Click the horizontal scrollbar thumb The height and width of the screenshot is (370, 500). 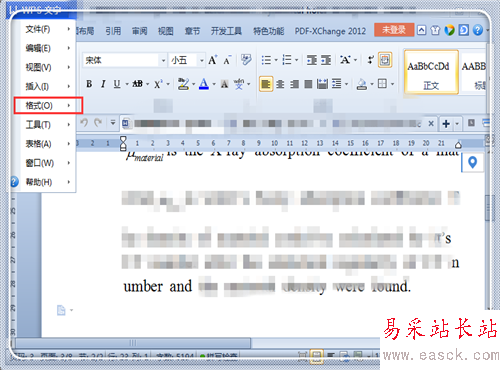click(x=133, y=343)
